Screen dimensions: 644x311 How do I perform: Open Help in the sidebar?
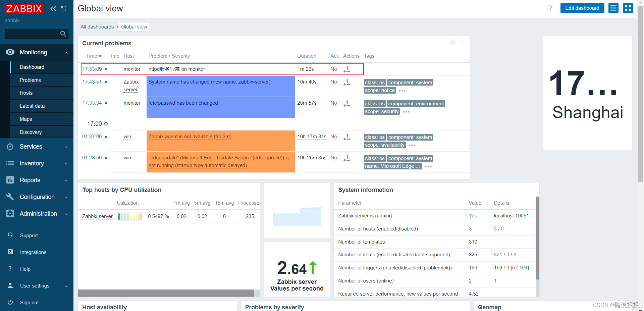coord(25,269)
